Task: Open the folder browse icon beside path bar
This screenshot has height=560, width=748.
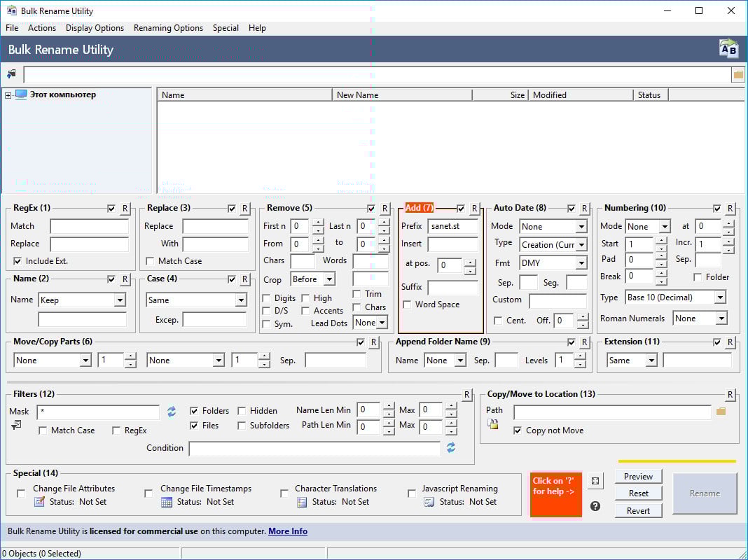Action: tap(738, 73)
